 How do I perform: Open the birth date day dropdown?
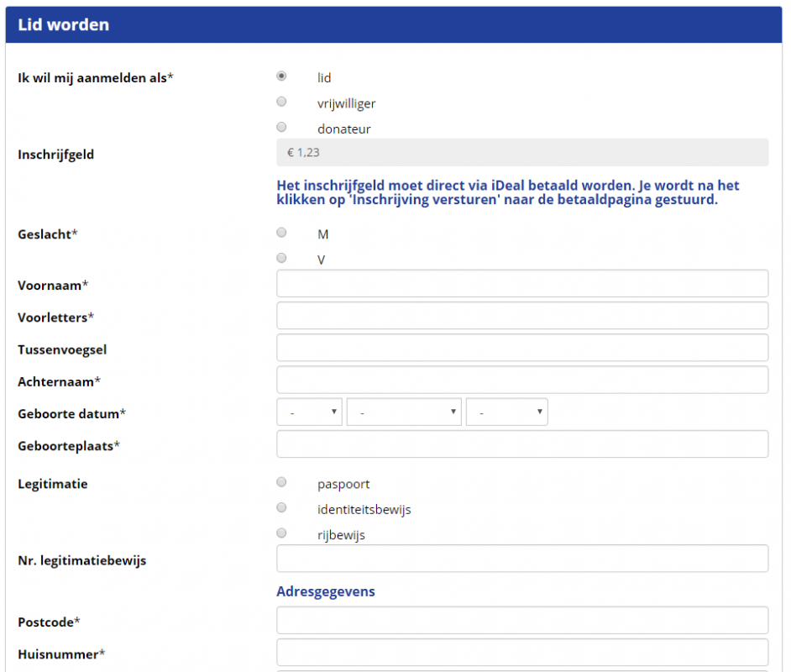pyautogui.click(x=309, y=412)
